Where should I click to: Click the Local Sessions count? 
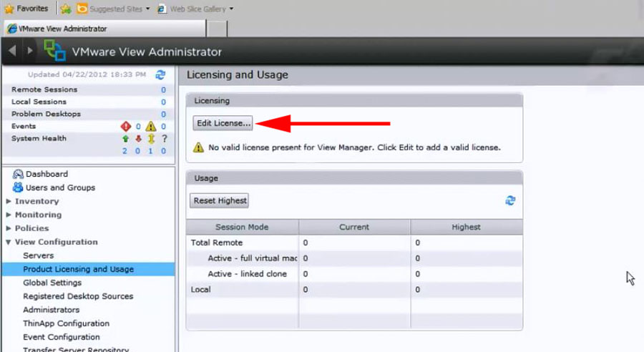click(163, 102)
